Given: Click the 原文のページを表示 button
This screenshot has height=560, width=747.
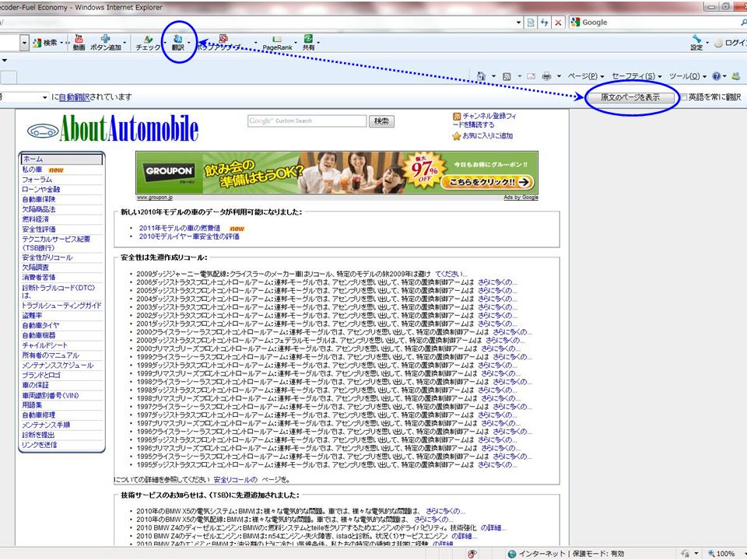Looking at the screenshot, I should (x=630, y=97).
